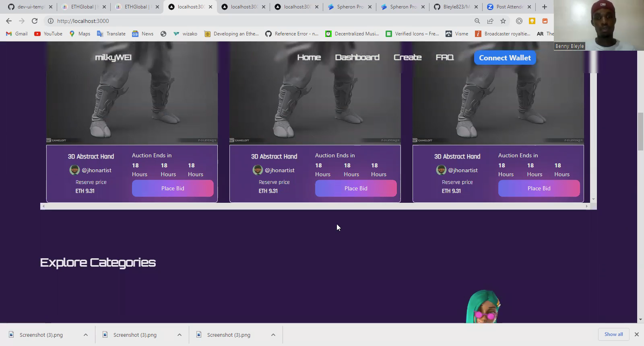
Task: Close the dev-ui-template GitHub tab
Action: pyautogui.click(x=51, y=7)
